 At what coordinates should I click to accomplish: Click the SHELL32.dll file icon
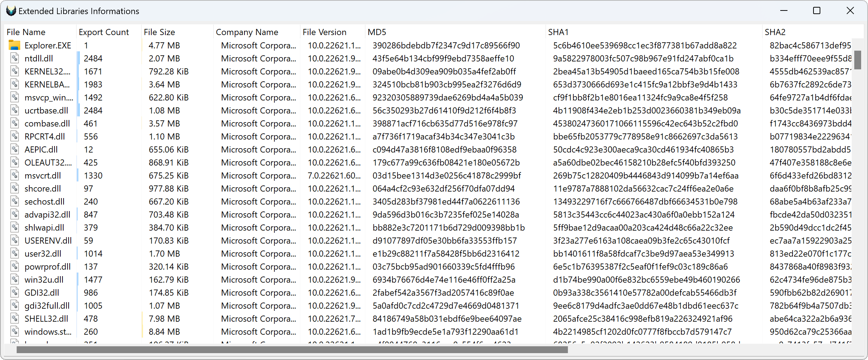click(x=14, y=318)
